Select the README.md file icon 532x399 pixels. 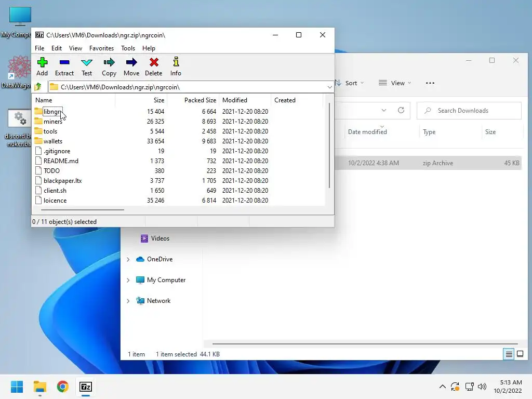click(x=38, y=161)
